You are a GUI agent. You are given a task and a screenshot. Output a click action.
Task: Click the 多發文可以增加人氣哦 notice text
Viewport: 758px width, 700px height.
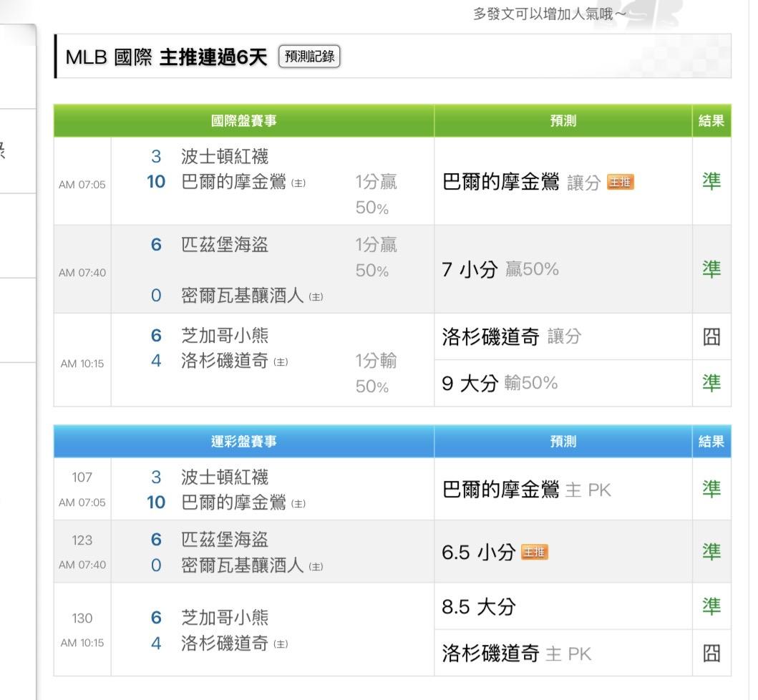pyautogui.click(x=550, y=14)
